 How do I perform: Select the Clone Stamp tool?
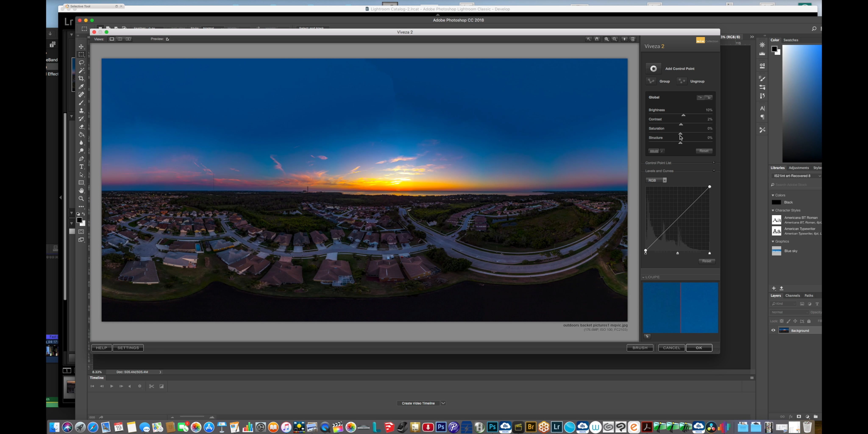pos(81,111)
